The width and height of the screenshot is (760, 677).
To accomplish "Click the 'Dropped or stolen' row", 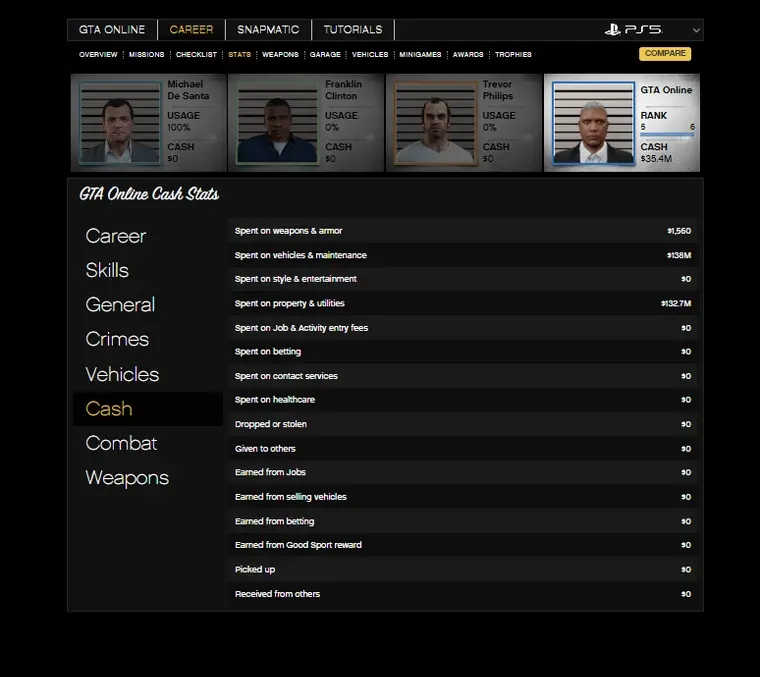I will click(x=463, y=424).
